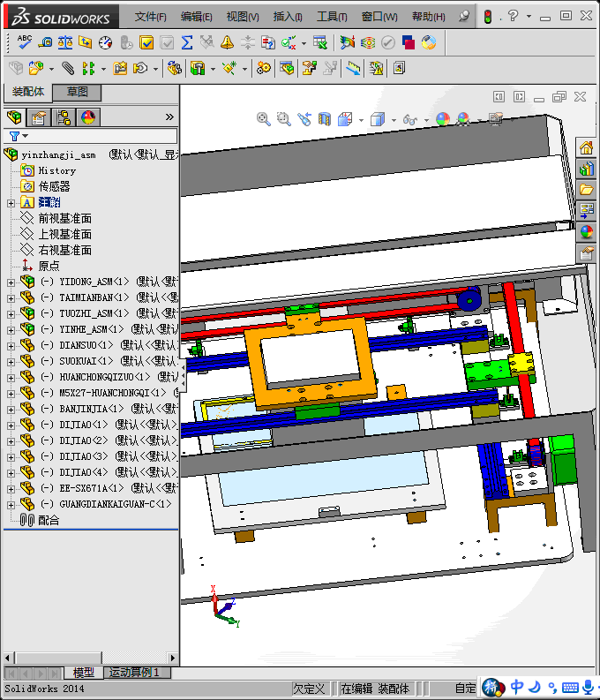Click the feature tree horizontal scrollbar
The image size is (600, 700).
(x=58, y=658)
